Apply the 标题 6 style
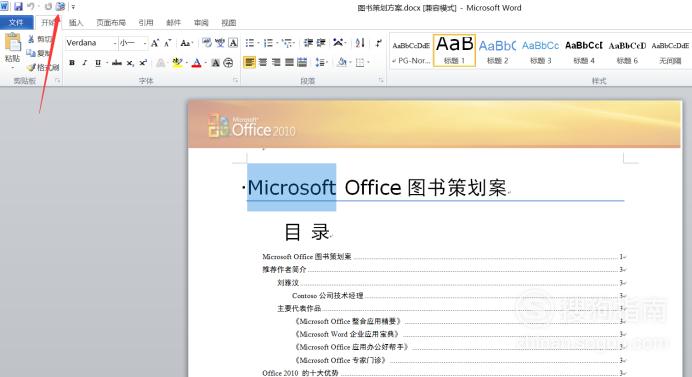 coord(627,50)
